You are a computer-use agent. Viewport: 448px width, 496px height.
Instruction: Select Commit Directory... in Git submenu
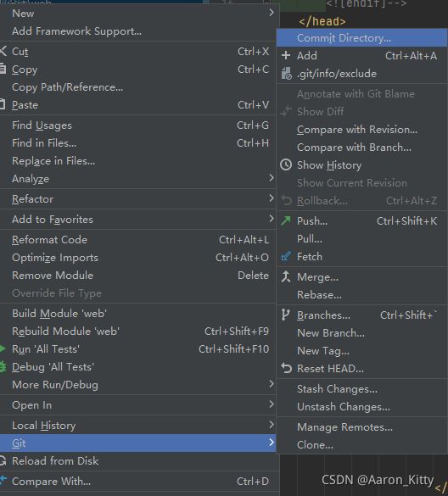tap(362, 37)
